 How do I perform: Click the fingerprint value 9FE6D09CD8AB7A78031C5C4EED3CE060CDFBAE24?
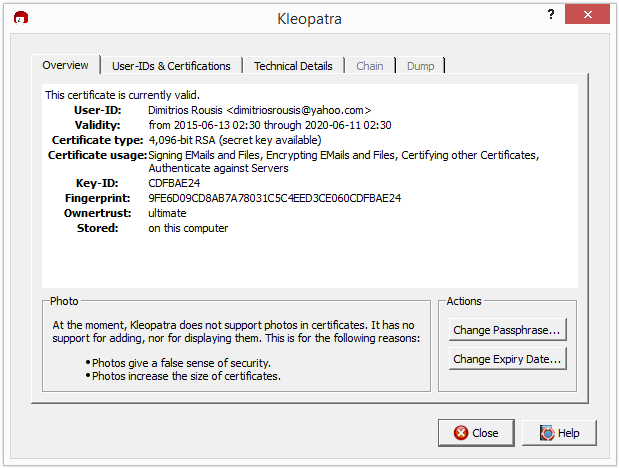click(x=275, y=198)
